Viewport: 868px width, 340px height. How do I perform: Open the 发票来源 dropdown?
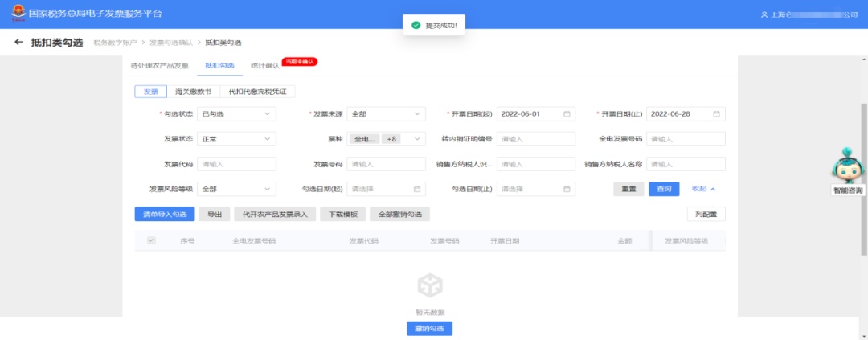tap(386, 114)
